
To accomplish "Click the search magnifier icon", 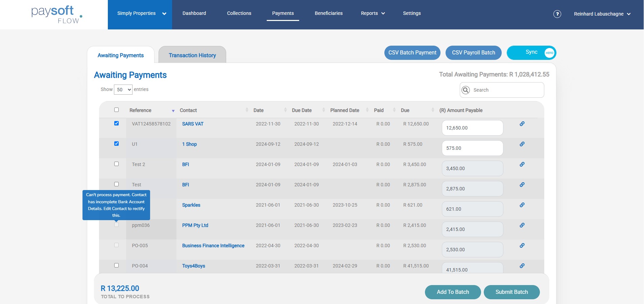I will point(466,90).
